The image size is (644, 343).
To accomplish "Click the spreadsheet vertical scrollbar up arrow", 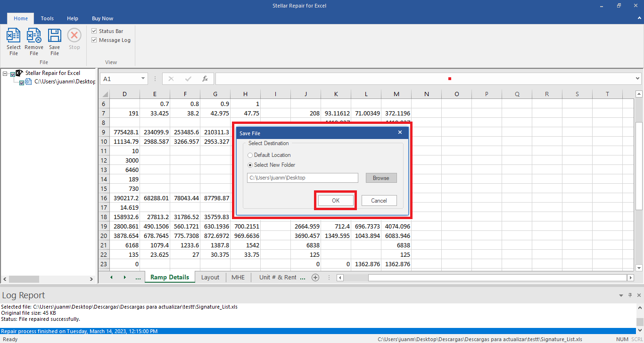I will 639,94.
